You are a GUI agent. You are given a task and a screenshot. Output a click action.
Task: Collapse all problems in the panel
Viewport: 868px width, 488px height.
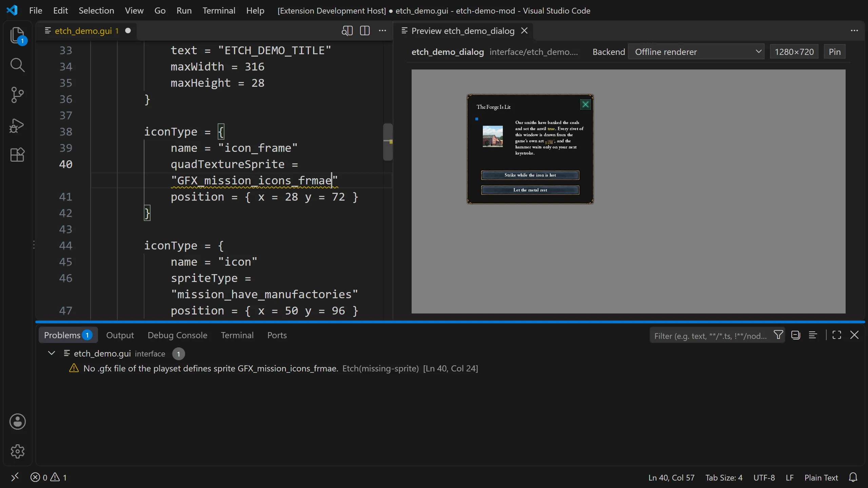[795, 335]
